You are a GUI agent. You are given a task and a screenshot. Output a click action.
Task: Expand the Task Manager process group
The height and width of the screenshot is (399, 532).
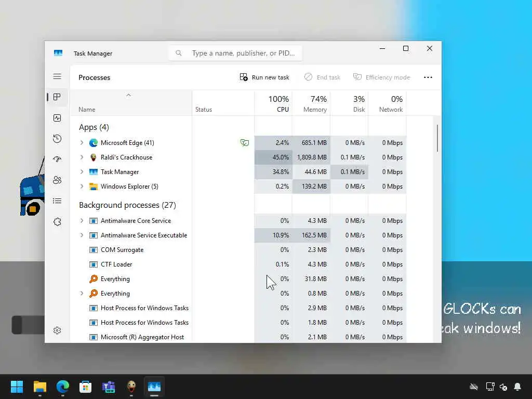pyautogui.click(x=82, y=172)
